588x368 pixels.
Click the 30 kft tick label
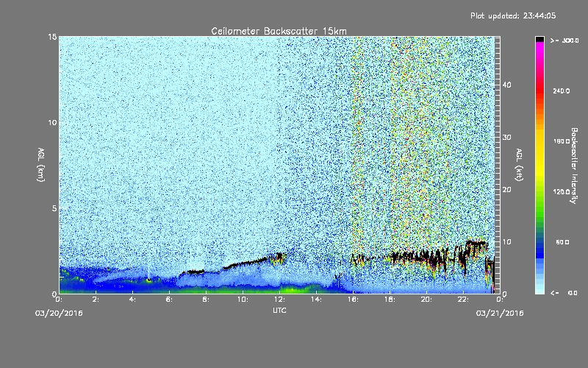(506, 137)
